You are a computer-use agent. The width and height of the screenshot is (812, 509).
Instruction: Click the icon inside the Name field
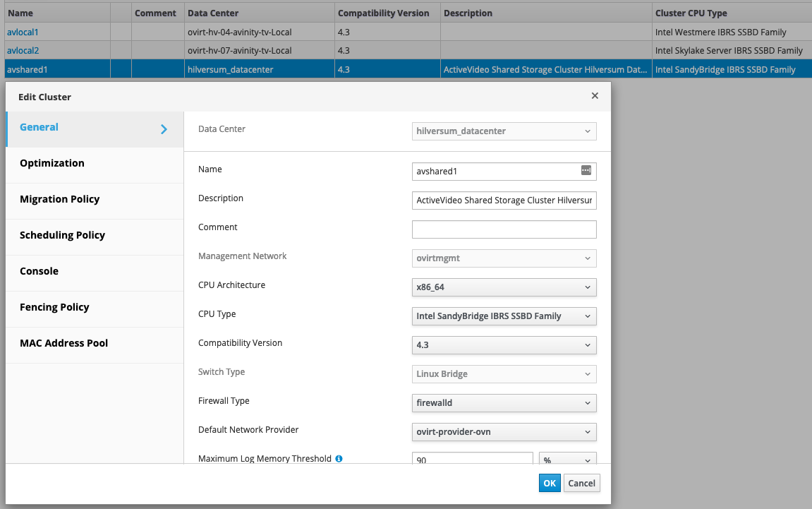[586, 171]
